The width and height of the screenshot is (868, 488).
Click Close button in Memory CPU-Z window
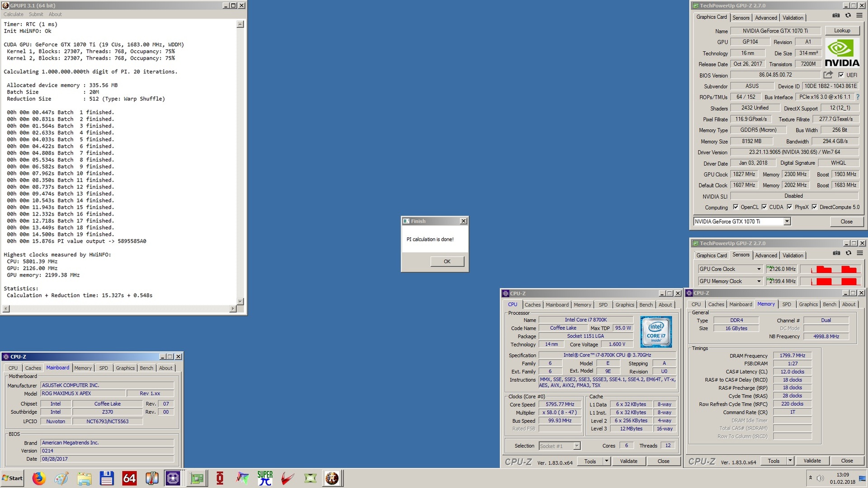click(x=847, y=461)
